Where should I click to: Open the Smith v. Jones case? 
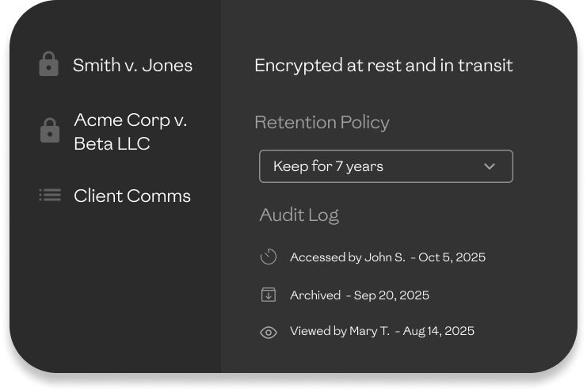(x=132, y=65)
